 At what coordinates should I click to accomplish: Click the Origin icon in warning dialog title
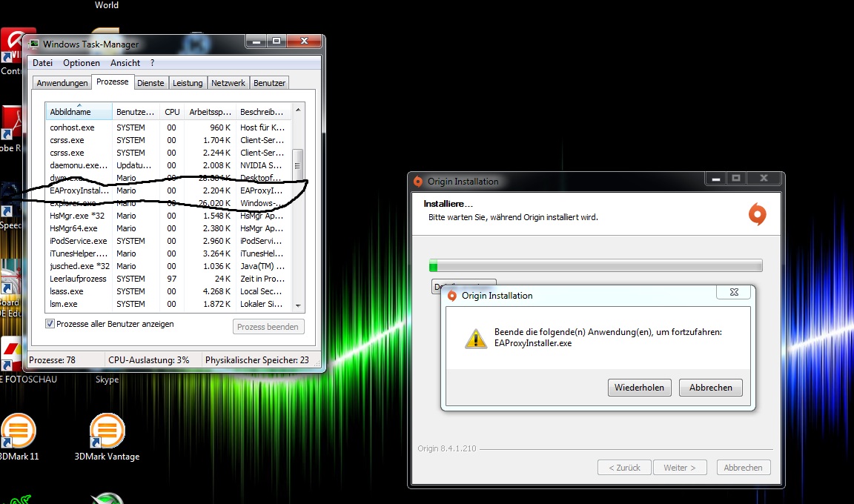[x=451, y=296]
